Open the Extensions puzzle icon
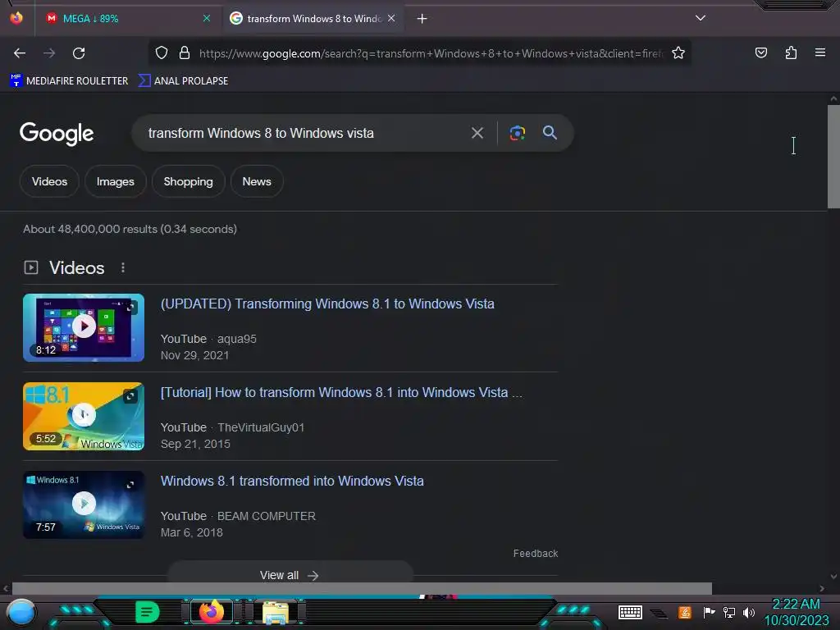The width and height of the screenshot is (840, 630). pos(791,52)
